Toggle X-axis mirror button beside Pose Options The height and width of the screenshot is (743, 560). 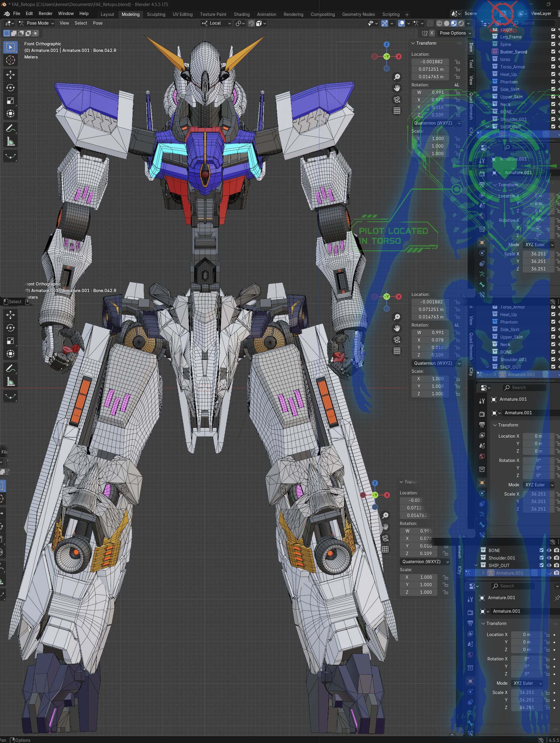click(x=432, y=33)
